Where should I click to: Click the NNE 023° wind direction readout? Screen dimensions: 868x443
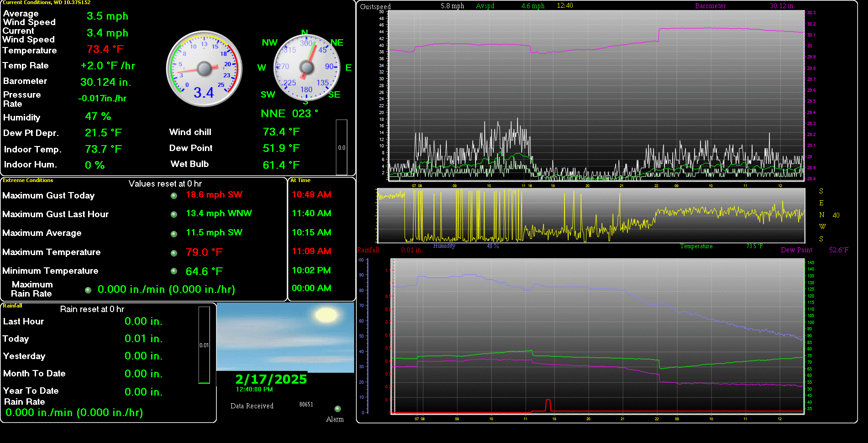289,114
